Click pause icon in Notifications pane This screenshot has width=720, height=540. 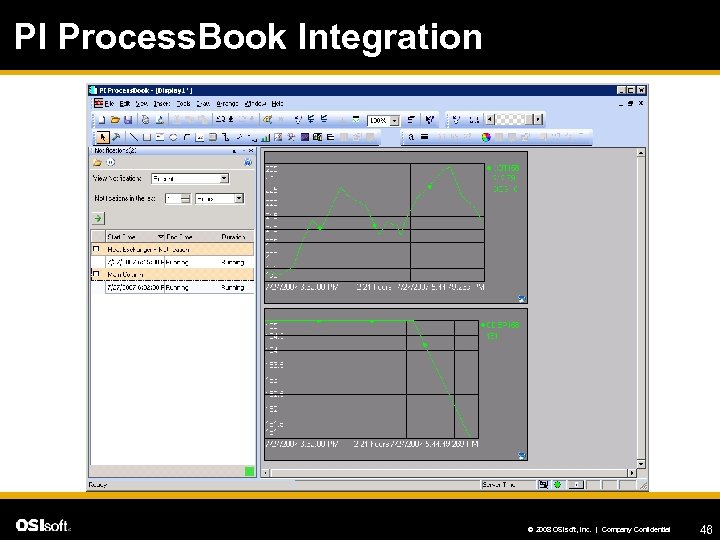click(x=111, y=162)
